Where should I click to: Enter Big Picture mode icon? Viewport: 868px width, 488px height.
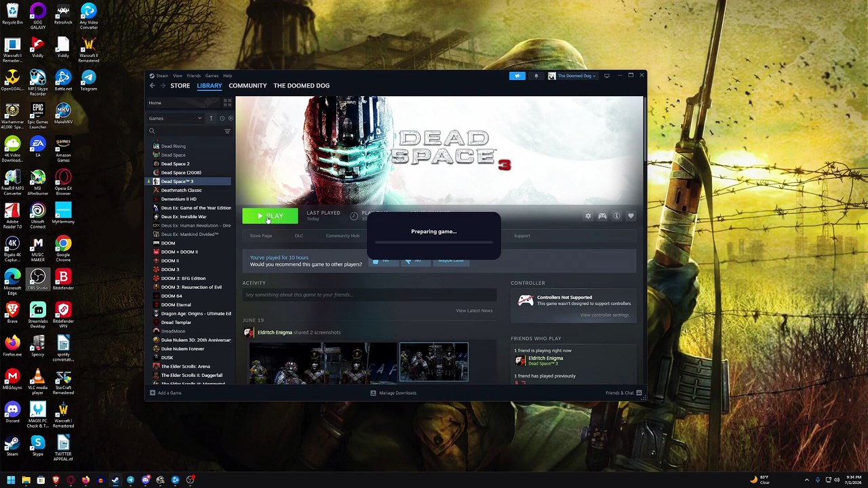click(607, 76)
